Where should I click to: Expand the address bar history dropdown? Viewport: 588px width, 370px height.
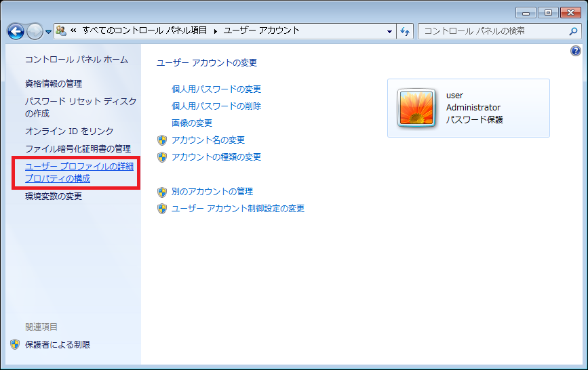coord(389,32)
